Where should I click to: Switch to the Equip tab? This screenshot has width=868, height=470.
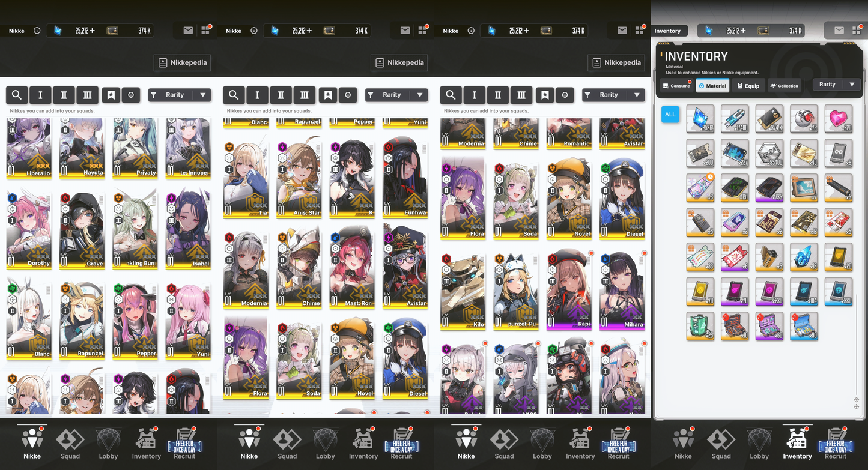click(x=748, y=86)
